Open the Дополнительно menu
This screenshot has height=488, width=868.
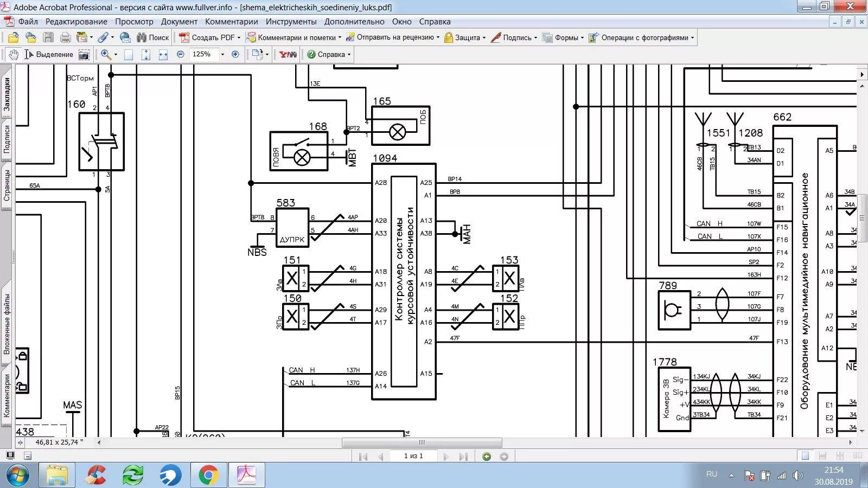tap(354, 22)
